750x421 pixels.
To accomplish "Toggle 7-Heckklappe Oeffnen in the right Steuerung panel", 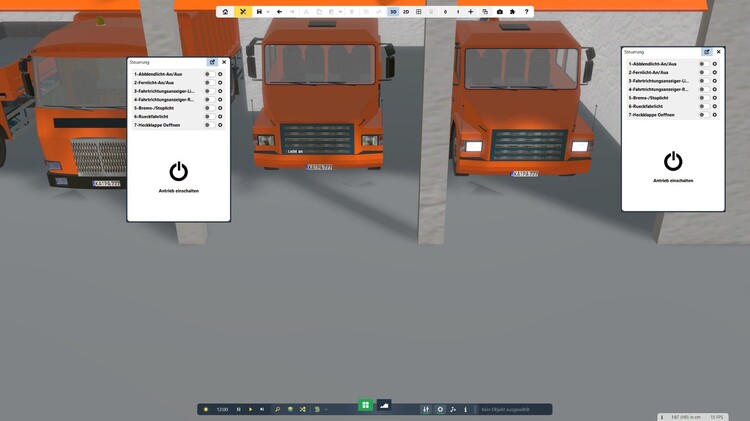I will coord(704,115).
